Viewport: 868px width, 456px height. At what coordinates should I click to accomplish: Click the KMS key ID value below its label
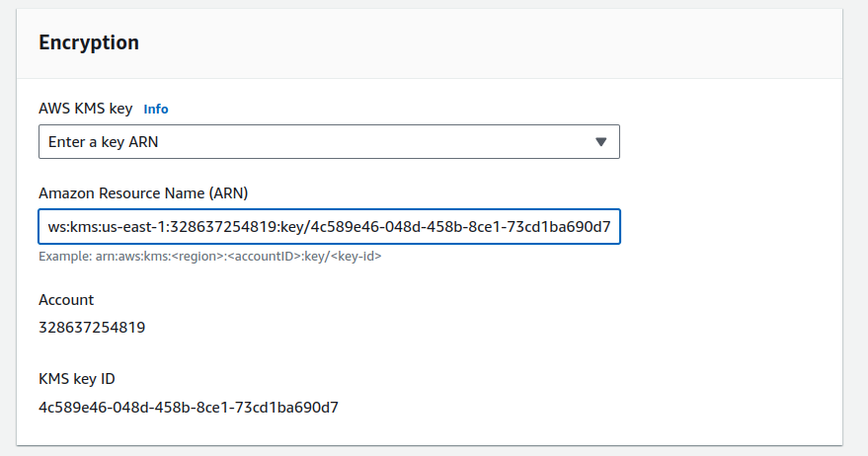click(x=189, y=407)
